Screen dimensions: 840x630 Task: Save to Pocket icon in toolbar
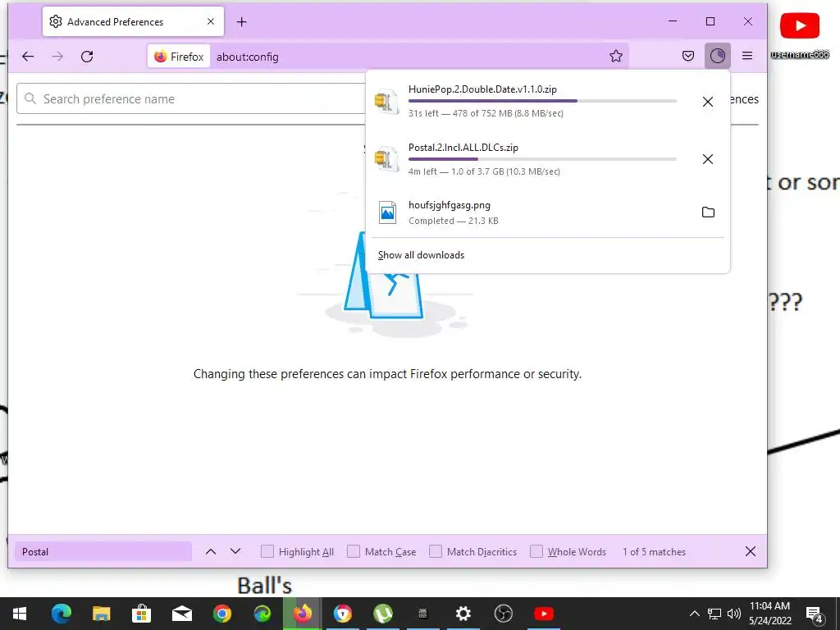688,56
